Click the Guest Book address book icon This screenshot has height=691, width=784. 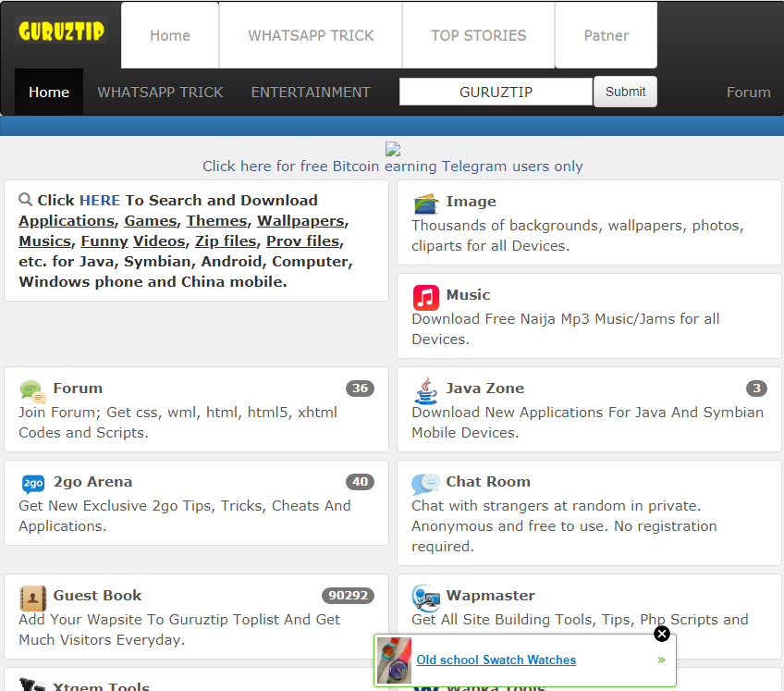click(32, 598)
